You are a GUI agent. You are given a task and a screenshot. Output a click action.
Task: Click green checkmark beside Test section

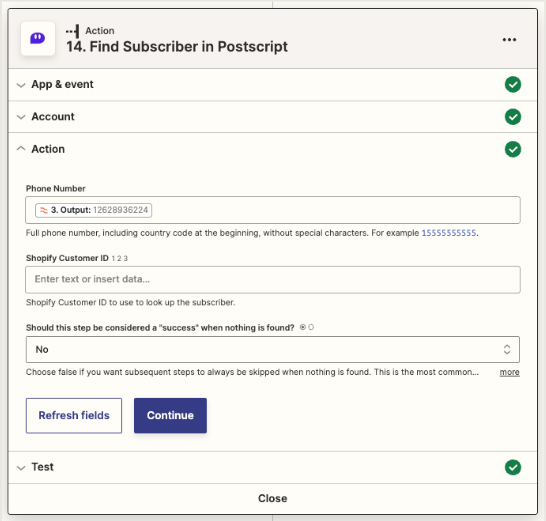[513, 467]
